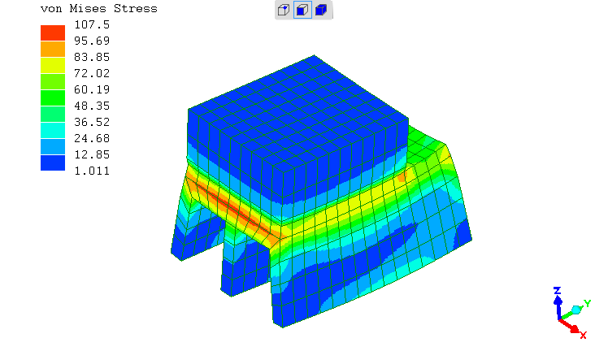Click the von Mises Stress legend title

(98, 9)
